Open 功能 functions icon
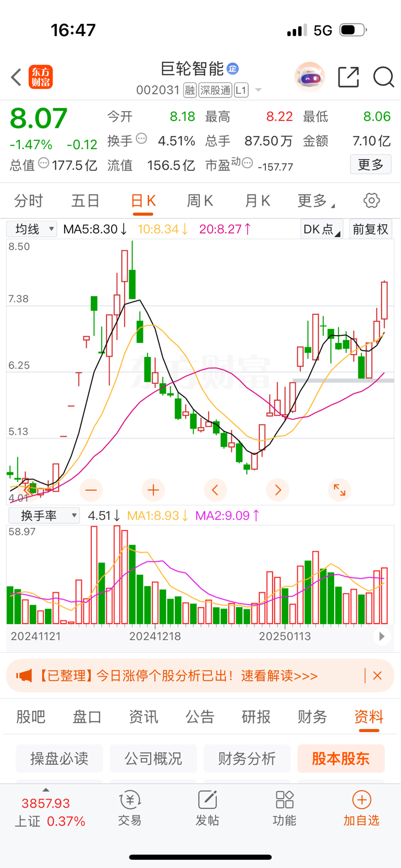Image resolution: width=401 pixels, height=868 pixels. click(285, 809)
